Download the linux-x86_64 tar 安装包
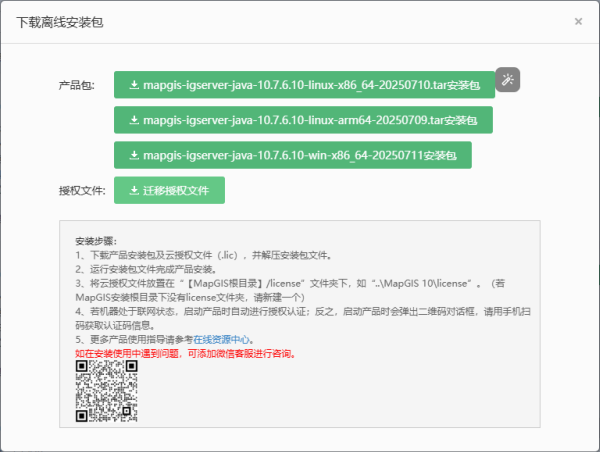 pyautogui.click(x=310, y=85)
